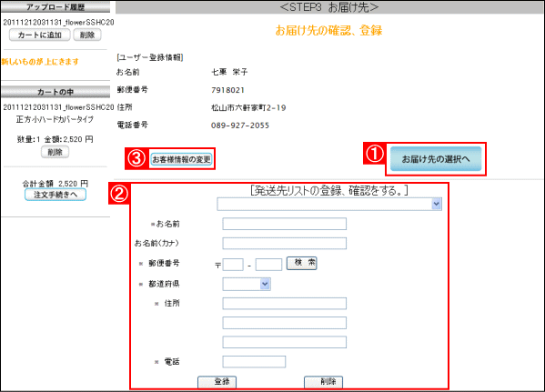Open お客様情報の変更 to edit customer info
Image resolution: width=545 pixels, height=392 pixels.
181,159
